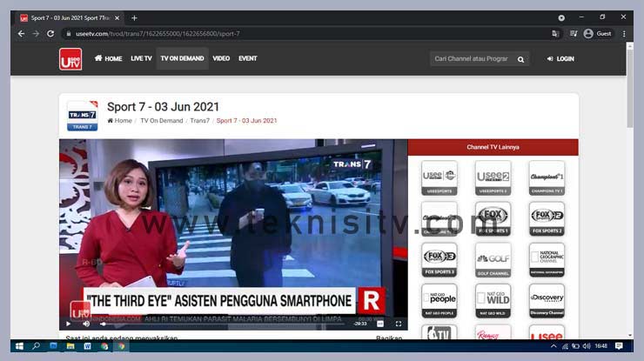Open the notification center icon
The image size is (644, 361).
click(x=619, y=346)
